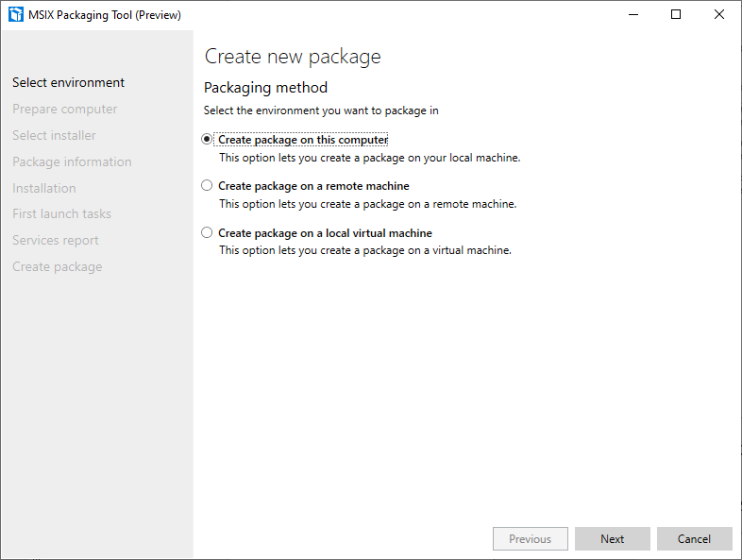
Task: Maximize the MSIX Packaging Tool window
Action: click(676, 15)
